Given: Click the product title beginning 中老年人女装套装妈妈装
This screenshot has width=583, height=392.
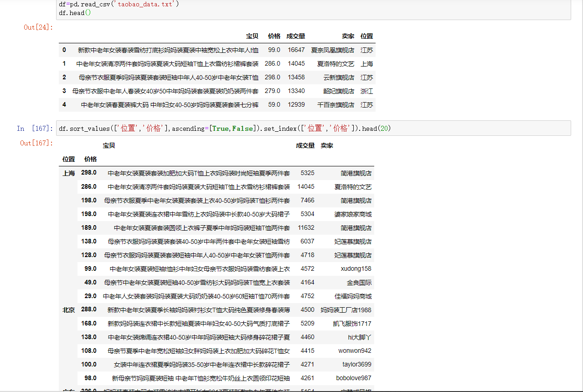Looking at the screenshot, I should (x=196, y=296).
